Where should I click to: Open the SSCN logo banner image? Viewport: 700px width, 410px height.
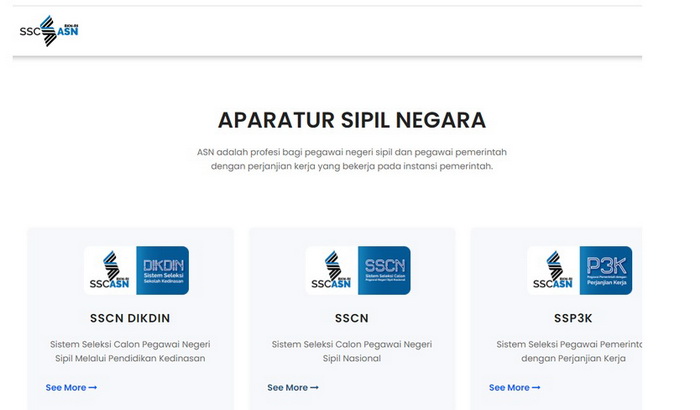(x=358, y=270)
